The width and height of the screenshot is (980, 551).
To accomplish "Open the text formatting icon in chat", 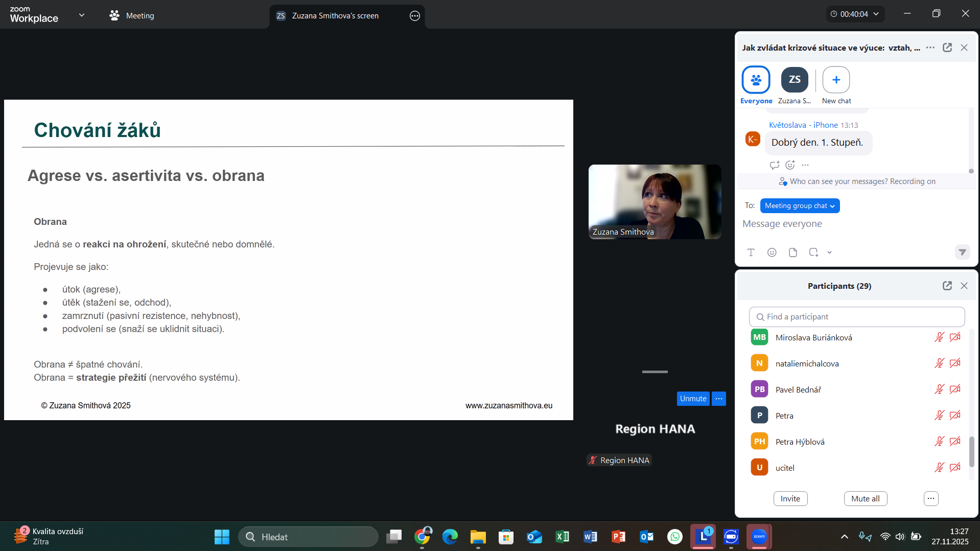I will (751, 252).
